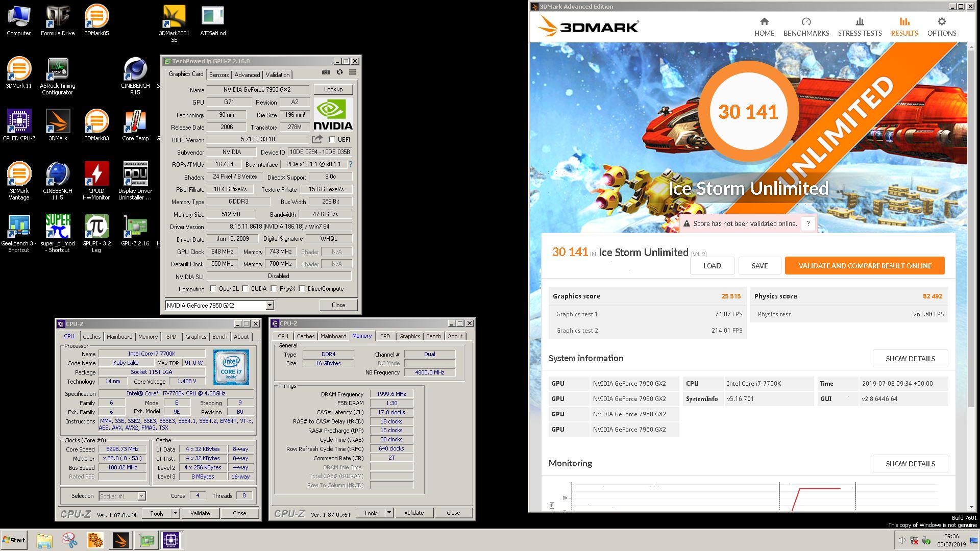This screenshot has width=980, height=551.
Task: Go to 3DMark HOME page
Action: 764,27
